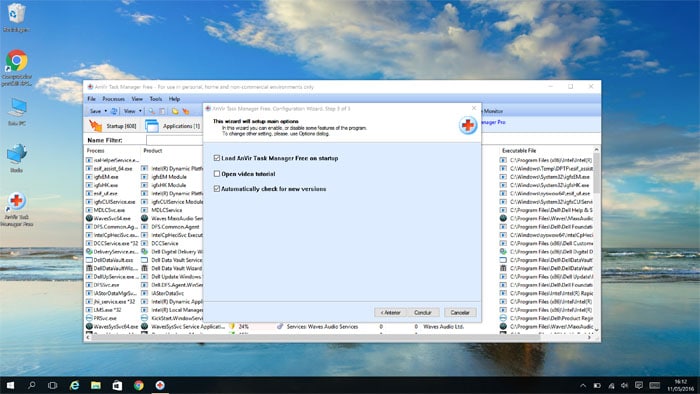Viewport: 700px width, 394px height.
Task: Click the PRSvc.exe process icon
Action: pos(89,318)
